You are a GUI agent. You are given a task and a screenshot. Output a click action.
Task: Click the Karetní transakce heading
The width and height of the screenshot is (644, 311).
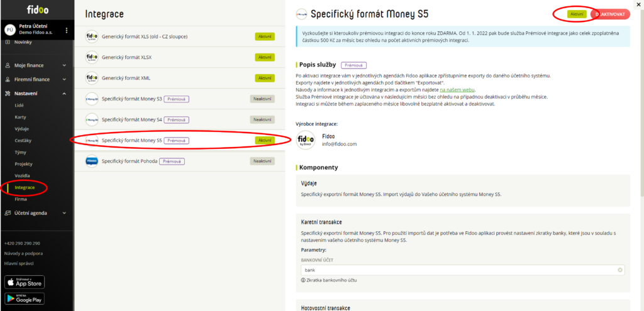coord(321,222)
